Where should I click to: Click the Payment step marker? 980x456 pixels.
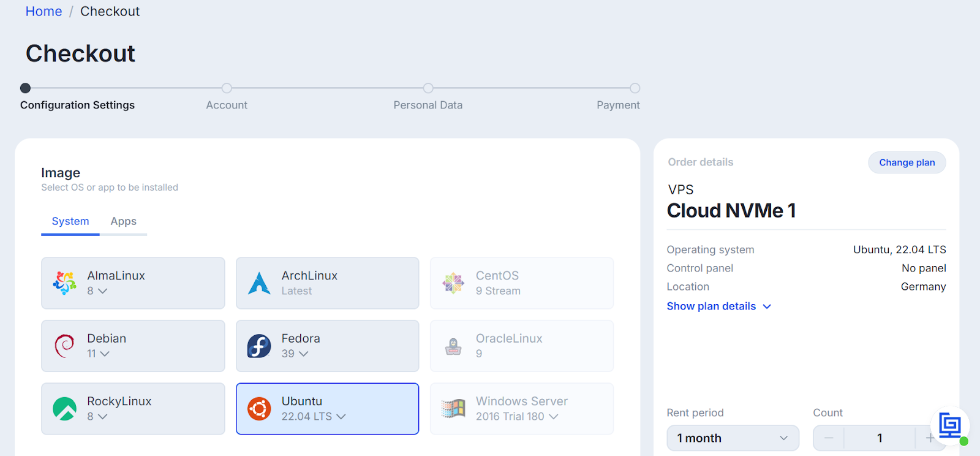pos(635,88)
